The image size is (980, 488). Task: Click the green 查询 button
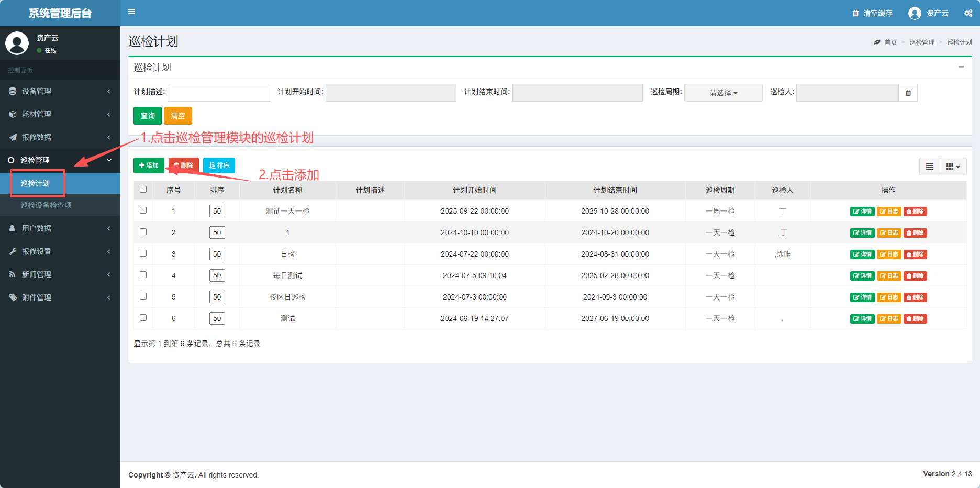pyautogui.click(x=147, y=116)
